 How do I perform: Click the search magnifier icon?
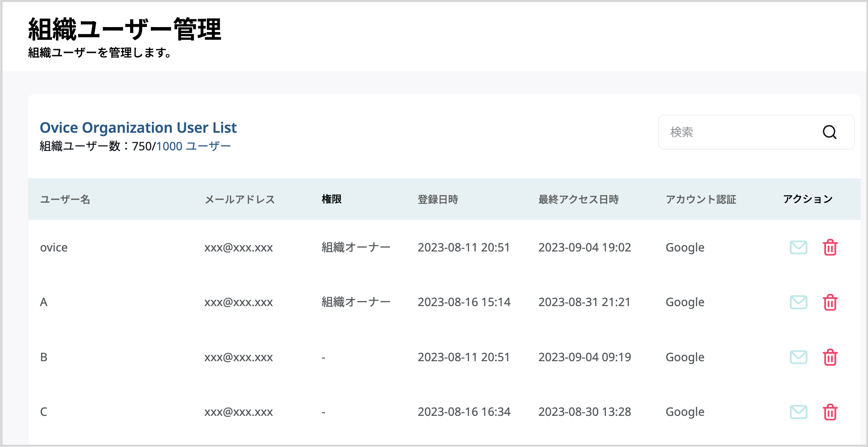click(x=830, y=132)
